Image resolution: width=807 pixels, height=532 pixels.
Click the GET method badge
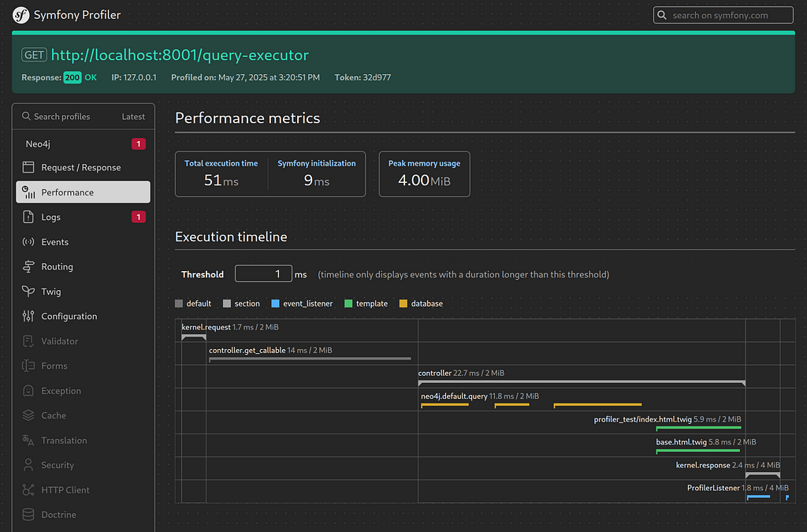pyautogui.click(x=34, y=54)
